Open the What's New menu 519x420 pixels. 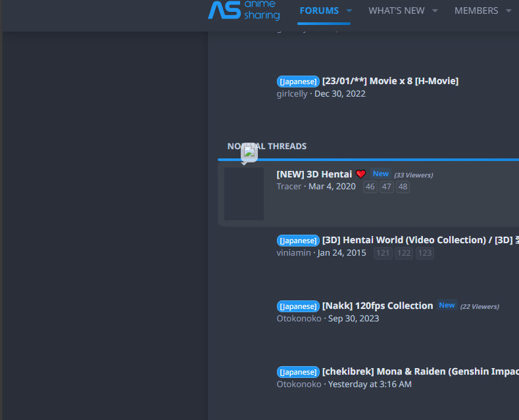coord(396,11)
